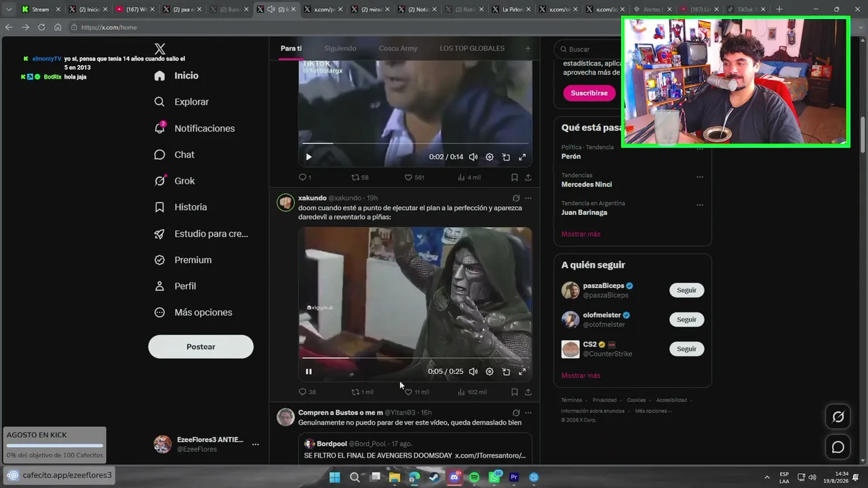Open settings gear on top 0:14 video

490,157
